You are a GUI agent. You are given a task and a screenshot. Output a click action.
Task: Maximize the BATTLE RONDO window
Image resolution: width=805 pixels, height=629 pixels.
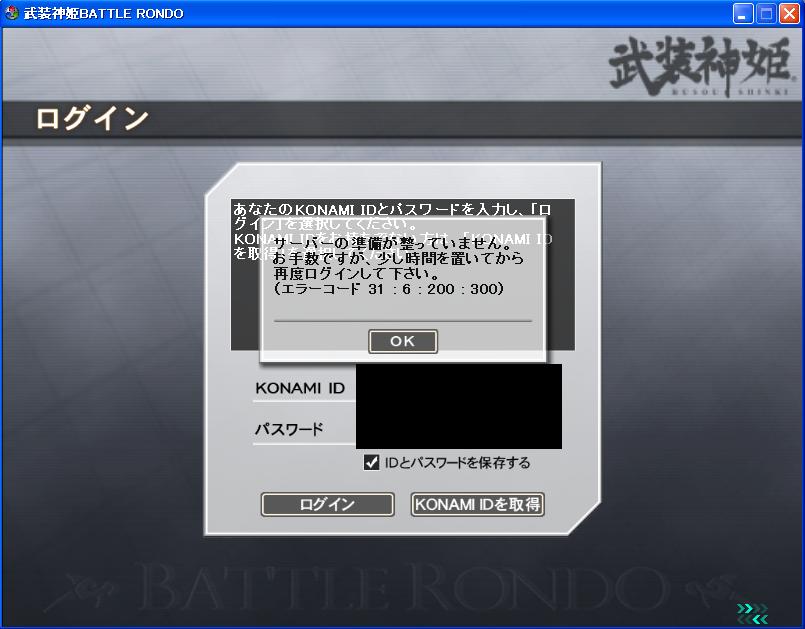766,13
